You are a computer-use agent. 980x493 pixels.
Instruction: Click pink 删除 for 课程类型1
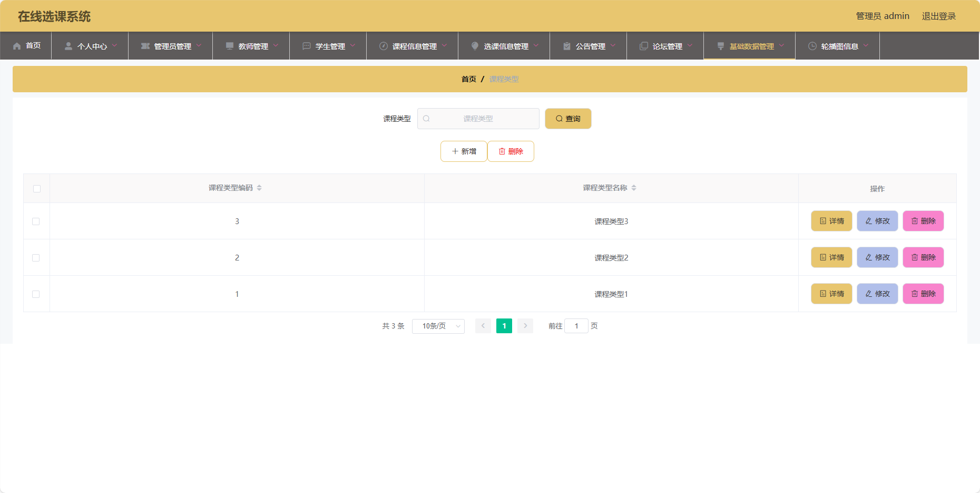coord(923,294)
